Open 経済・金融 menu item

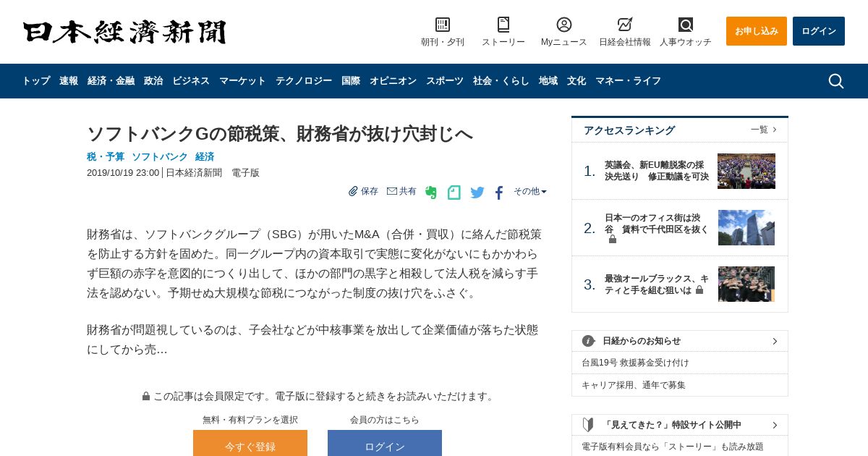111,81
